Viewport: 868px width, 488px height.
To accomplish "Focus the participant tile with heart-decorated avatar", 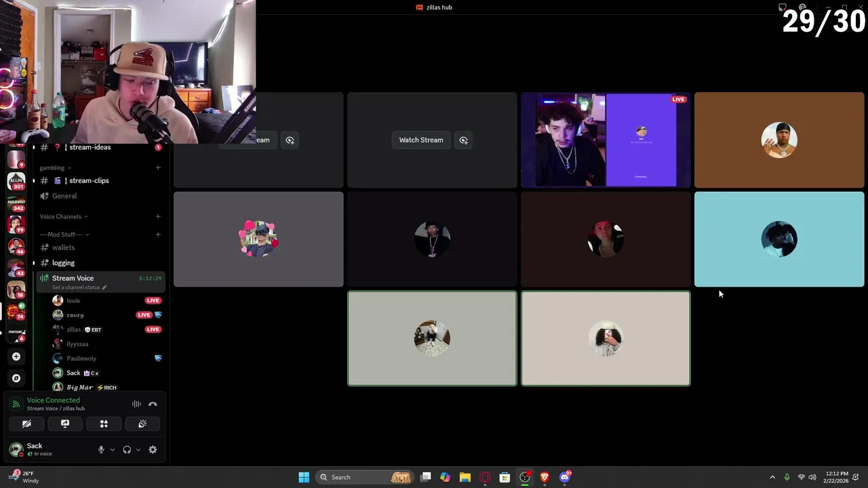I will point(258,239).
